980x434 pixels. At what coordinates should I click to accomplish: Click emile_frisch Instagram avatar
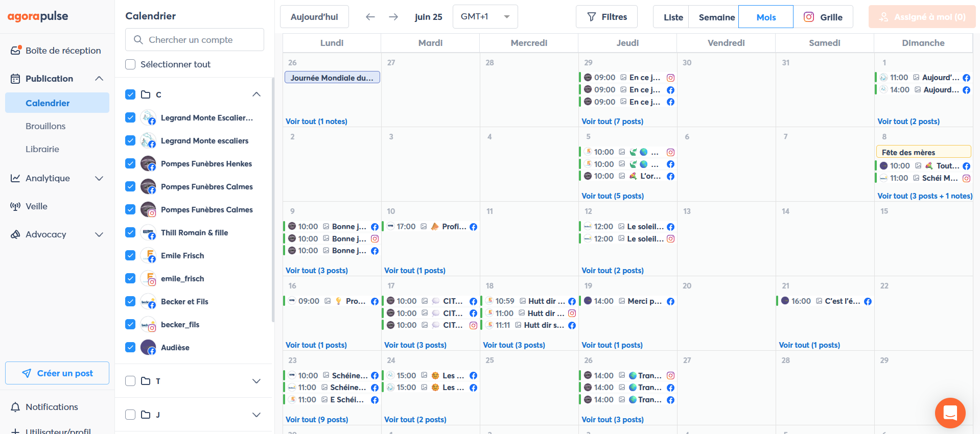click(x=148, y=278)
